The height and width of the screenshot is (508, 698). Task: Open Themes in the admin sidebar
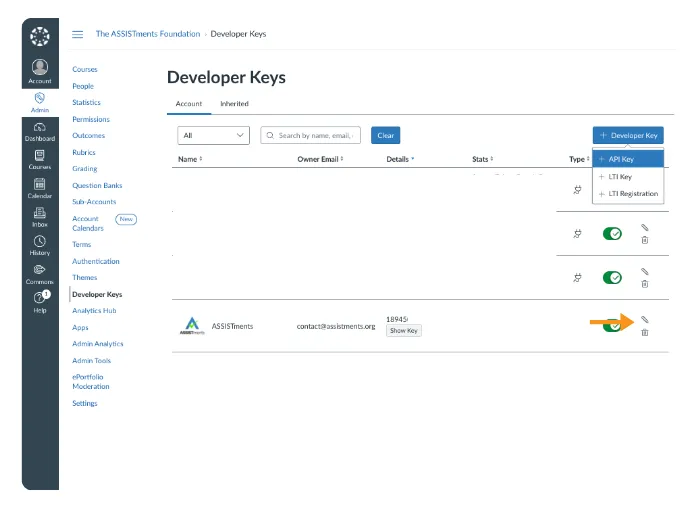point(85,277)
